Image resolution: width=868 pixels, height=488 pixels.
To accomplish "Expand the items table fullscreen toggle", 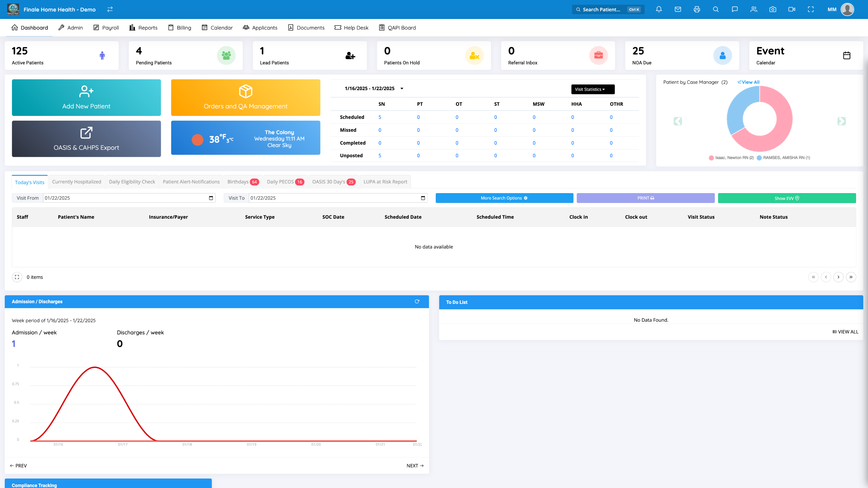I will (17, 277).
